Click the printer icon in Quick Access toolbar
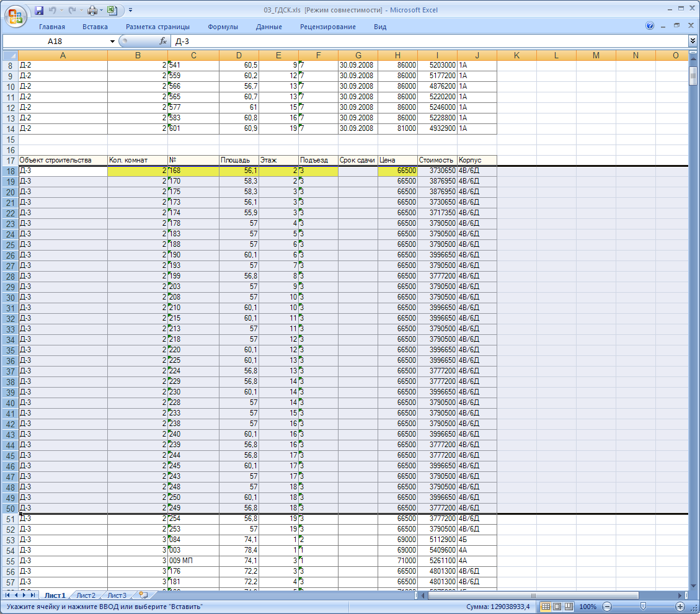Image resolution: width=700 pixels, height=614 pixels. (x=92, y=11)
